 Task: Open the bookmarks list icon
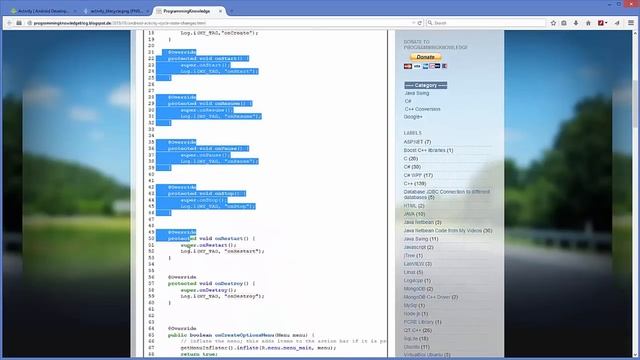pos(564,23)
